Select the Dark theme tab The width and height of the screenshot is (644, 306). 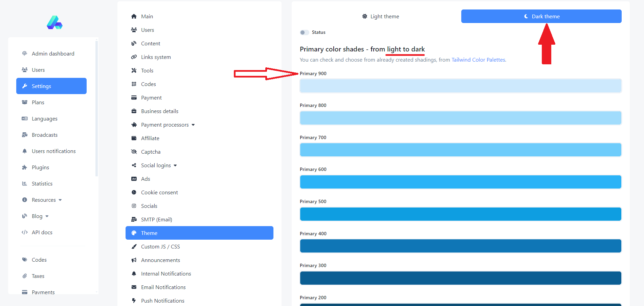click(541, 16)
